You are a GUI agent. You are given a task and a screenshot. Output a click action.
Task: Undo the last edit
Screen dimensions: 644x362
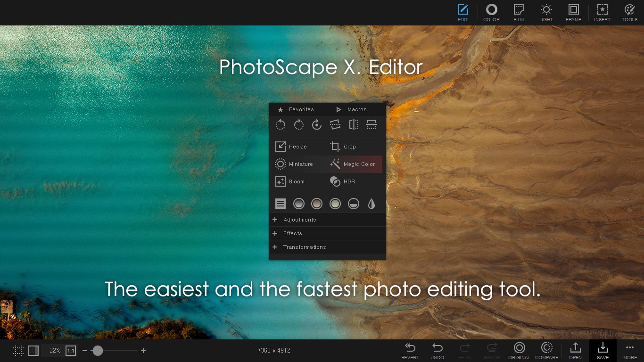tap(437, 351)
